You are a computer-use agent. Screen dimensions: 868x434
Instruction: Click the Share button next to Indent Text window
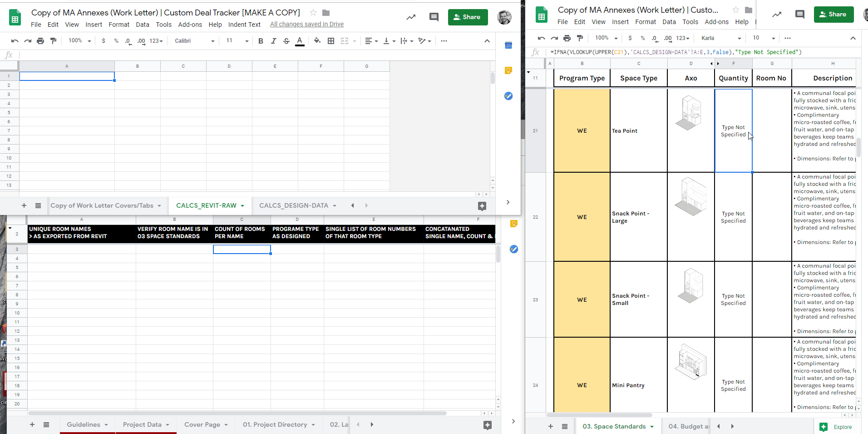point(468,17)
